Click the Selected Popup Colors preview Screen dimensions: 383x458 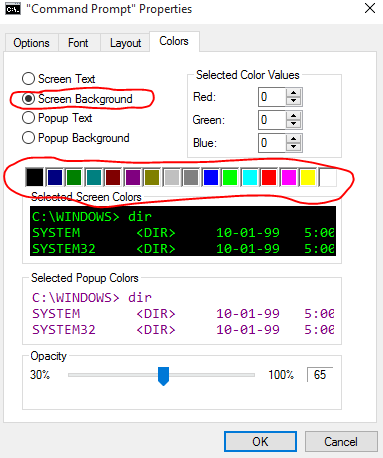coord(183,313)
